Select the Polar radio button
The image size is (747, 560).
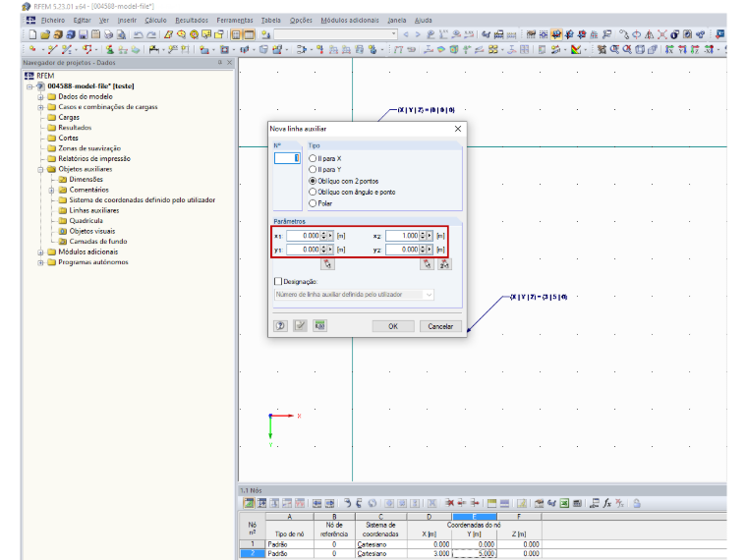click(x=313, y=203)
